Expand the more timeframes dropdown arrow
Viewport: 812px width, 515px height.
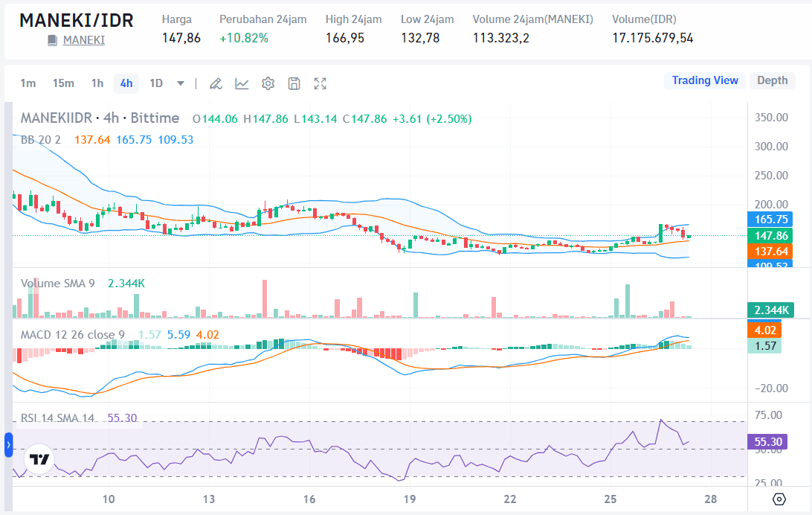pyautogui.click(x=180, y=83)
